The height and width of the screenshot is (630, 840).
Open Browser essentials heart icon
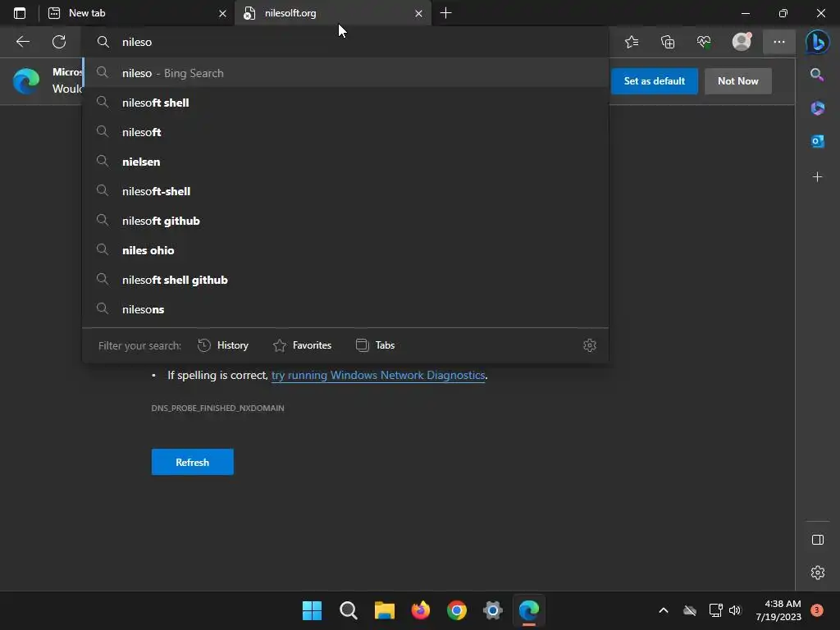(704, 42)
